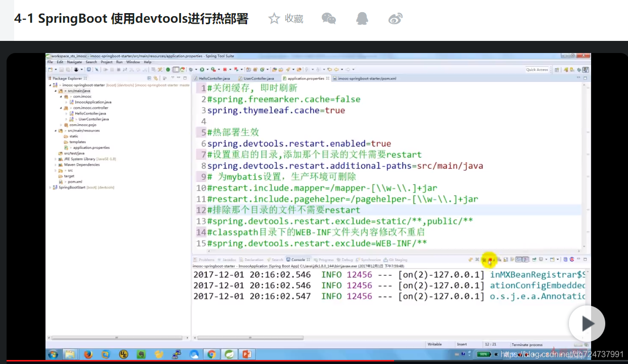Open the Window menu
Screen dimensions: 628x364
pos(133,62)
